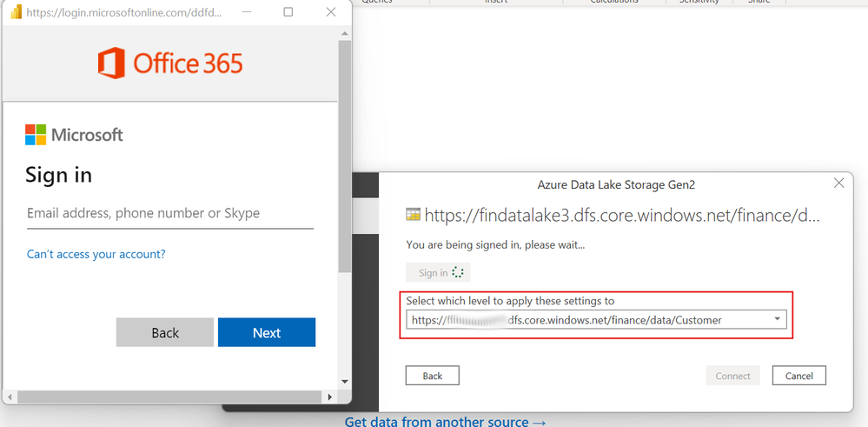The height and width of the screenshot is (427, 868).
Task: Click the login window scroll down arrow
Action: [x=344, y=381]
